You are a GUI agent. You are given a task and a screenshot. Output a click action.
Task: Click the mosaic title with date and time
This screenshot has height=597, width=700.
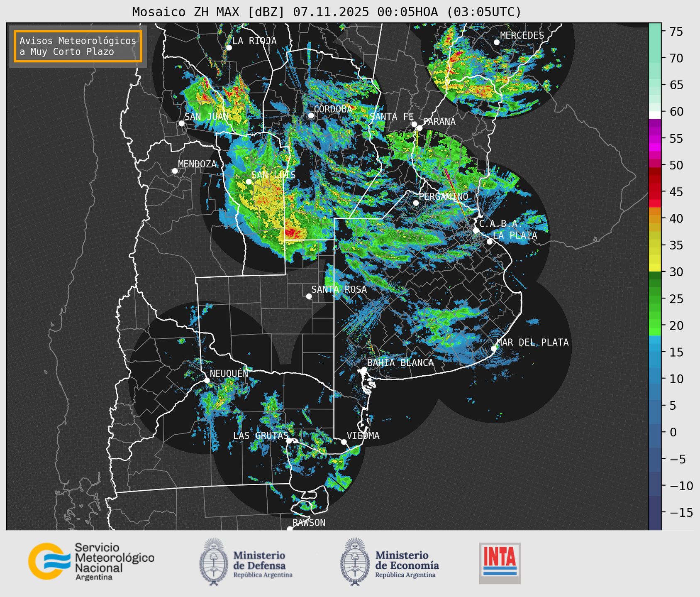click(x=327, y=12)
